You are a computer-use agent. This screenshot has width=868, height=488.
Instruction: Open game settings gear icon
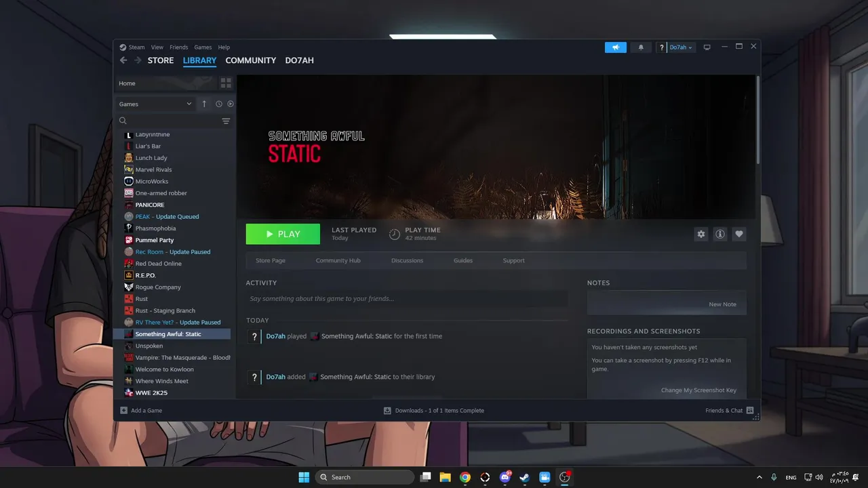[x=701, y=234]
